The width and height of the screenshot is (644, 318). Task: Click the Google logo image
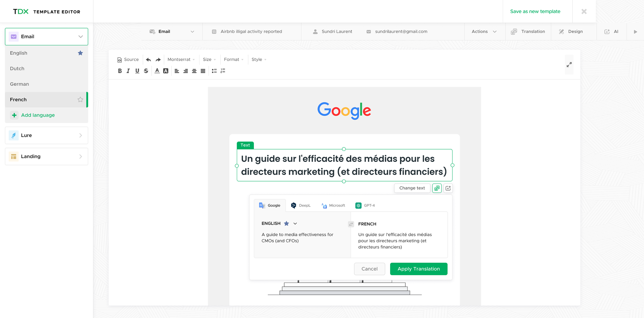[344, 111]
